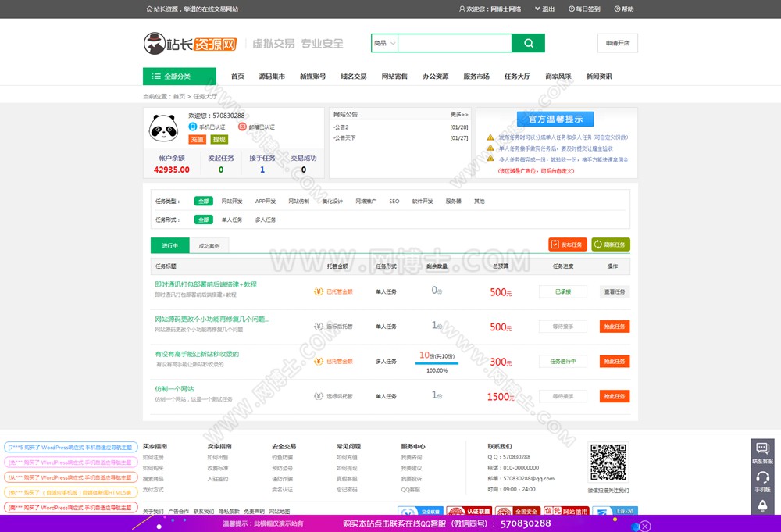The width and height of the screenshot is (781, 532).
Task: Click the 选标后托管 icon in 网站源码更改 row
Action: [319, 327]
